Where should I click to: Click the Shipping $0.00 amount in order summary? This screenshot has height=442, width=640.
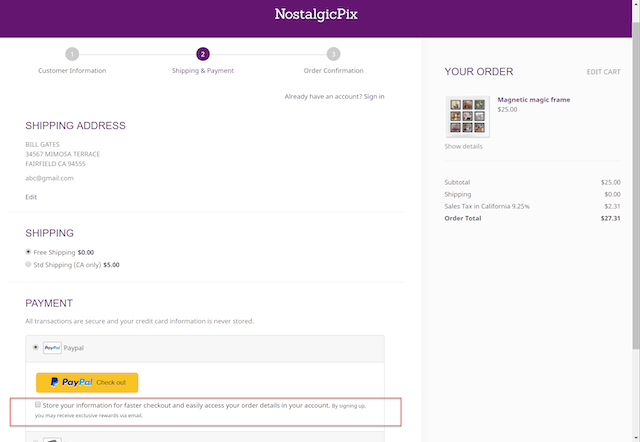pos(612,194)
